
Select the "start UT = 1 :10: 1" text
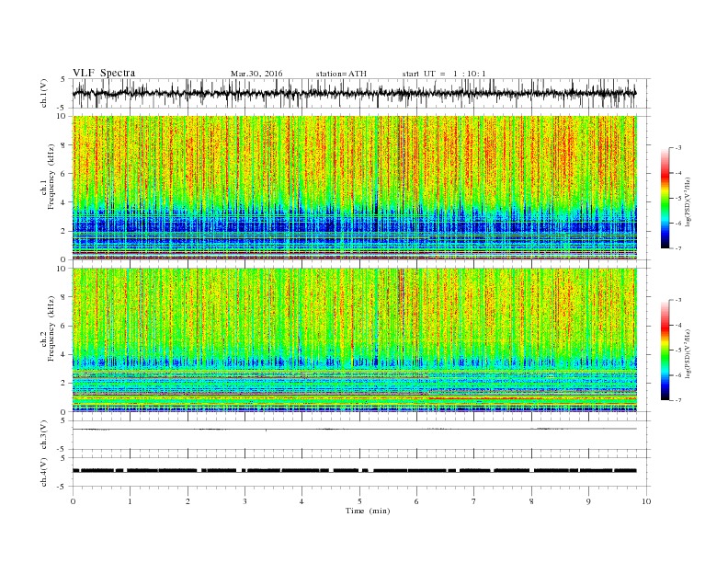(444, 74)
